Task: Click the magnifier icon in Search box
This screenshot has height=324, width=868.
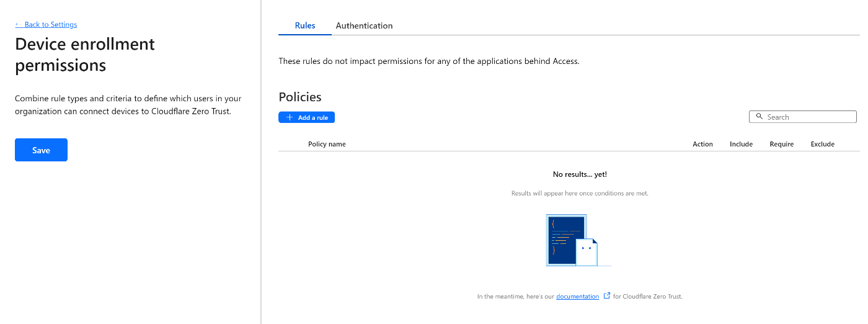Action: point(759,117)
